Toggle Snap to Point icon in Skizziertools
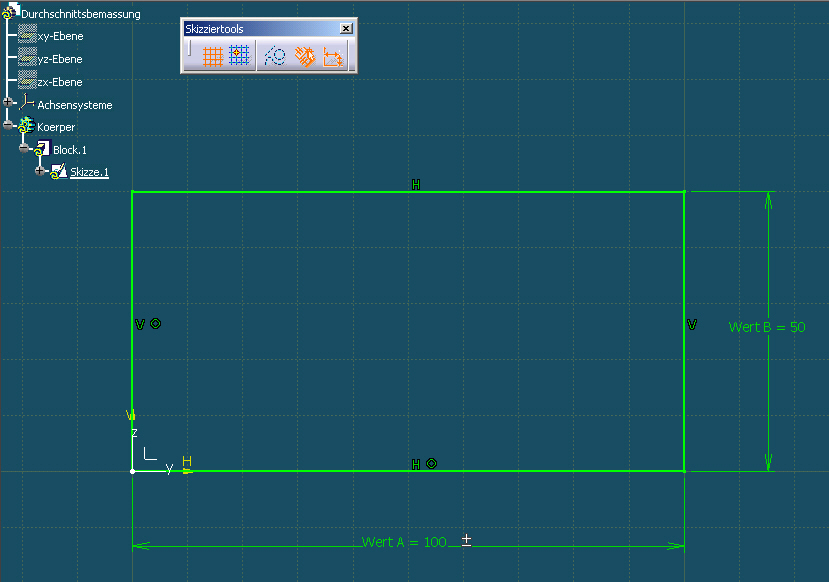Image resolution: width=829 pixels, height=582 pixels. (239, 56)
